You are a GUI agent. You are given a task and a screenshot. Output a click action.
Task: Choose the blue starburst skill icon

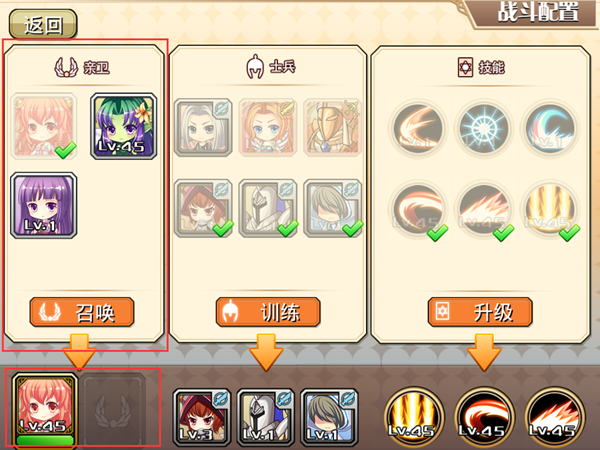[484, 129]
